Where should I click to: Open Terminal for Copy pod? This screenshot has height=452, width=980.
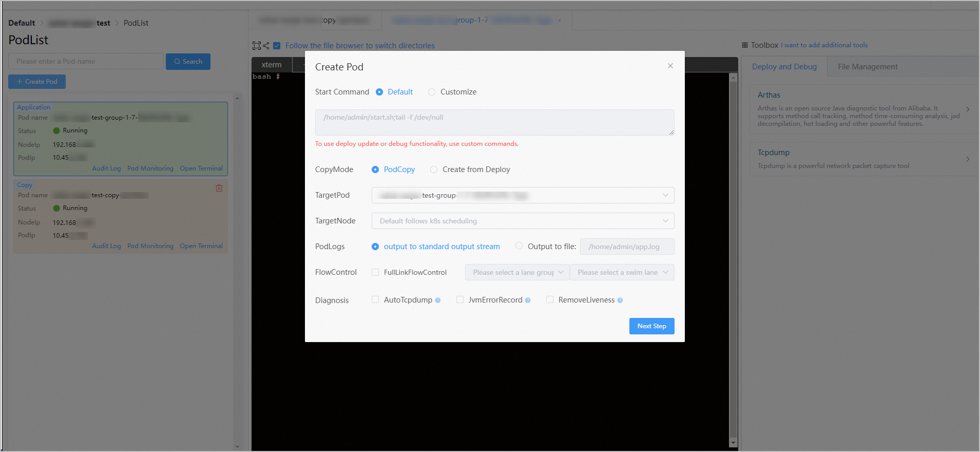(201, 246)
